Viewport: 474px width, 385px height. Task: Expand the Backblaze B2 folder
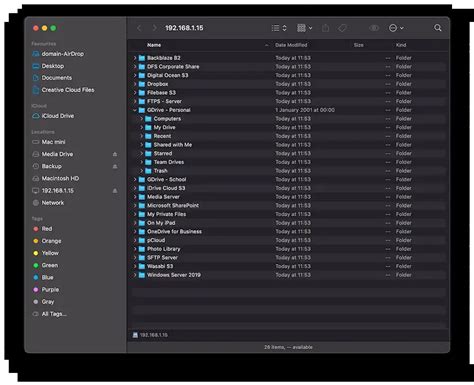coord(135,58)
